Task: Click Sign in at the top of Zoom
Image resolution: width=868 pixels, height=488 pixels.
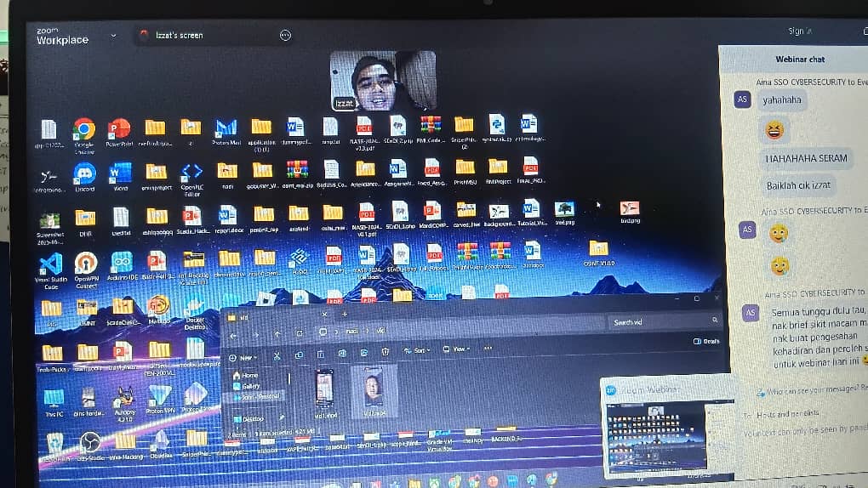Action: 800,31
